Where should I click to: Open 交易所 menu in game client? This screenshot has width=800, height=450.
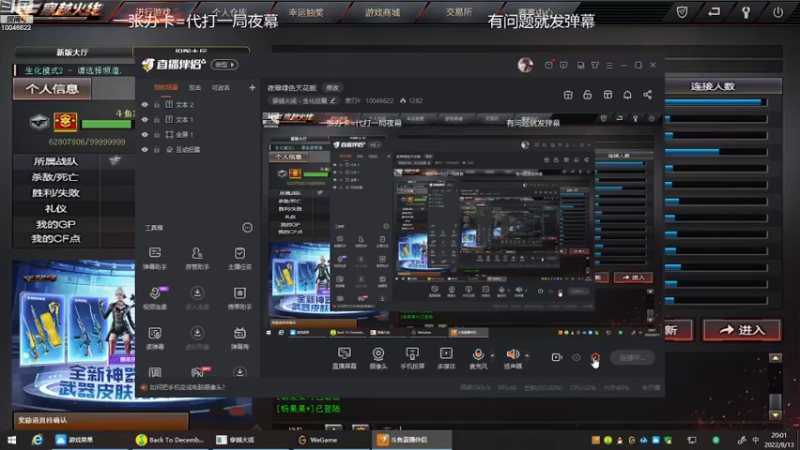click(459, 12)
